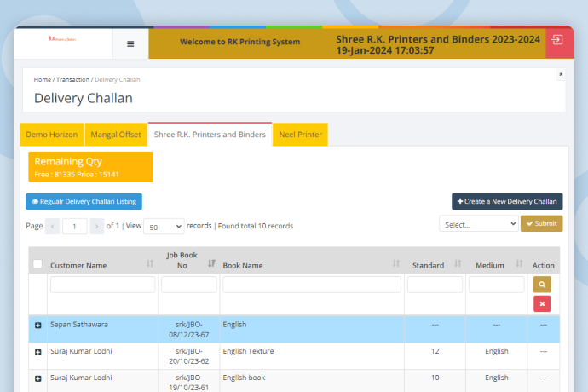Click the English Texture book name
The width and height of the screenshot is (588, 392).
(x=248, y=351)
